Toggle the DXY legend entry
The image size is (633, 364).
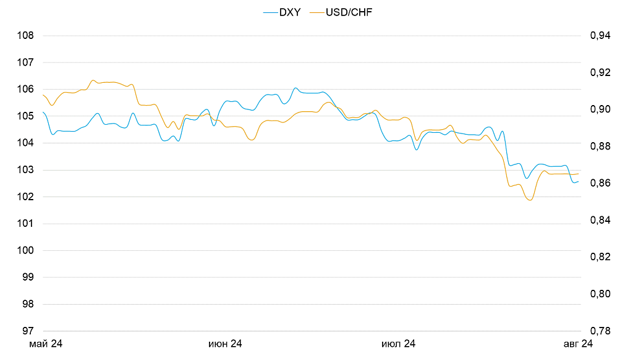289,12
